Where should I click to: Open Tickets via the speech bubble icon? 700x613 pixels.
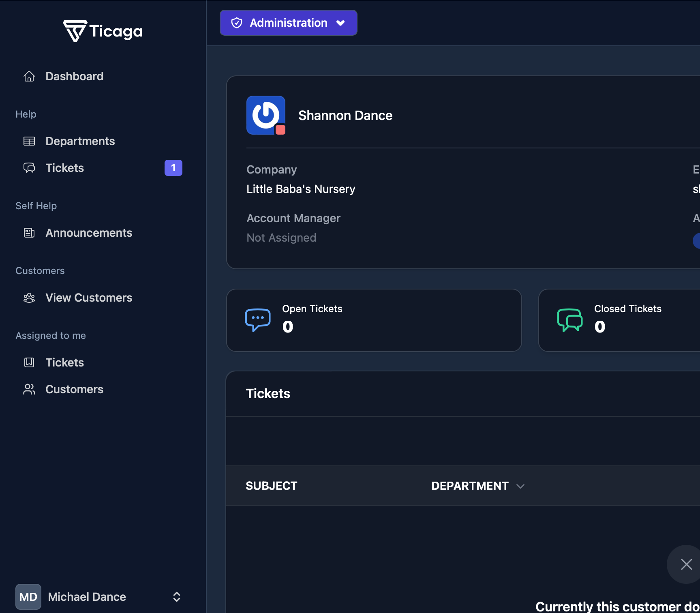(29, 168)
